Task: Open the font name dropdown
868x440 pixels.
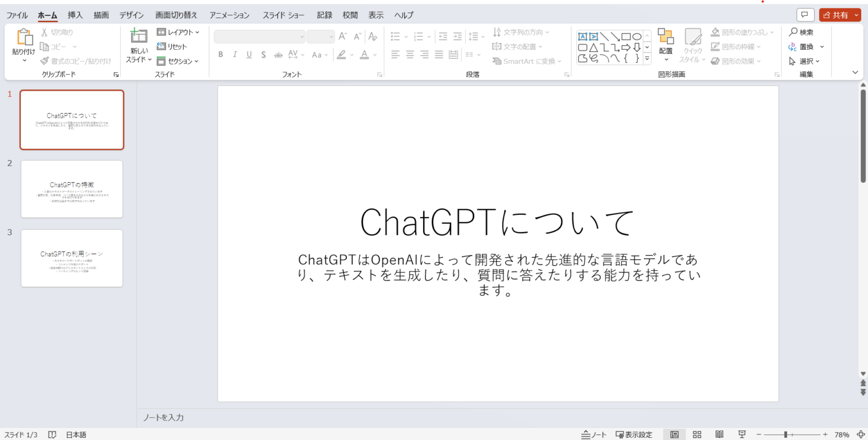Action: (301, 36)
